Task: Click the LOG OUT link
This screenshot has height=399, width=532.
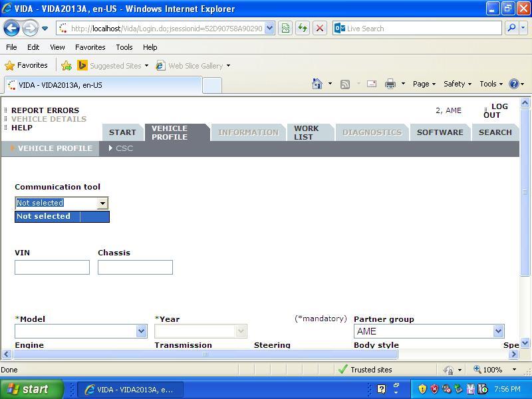Action: pos(495,110)
